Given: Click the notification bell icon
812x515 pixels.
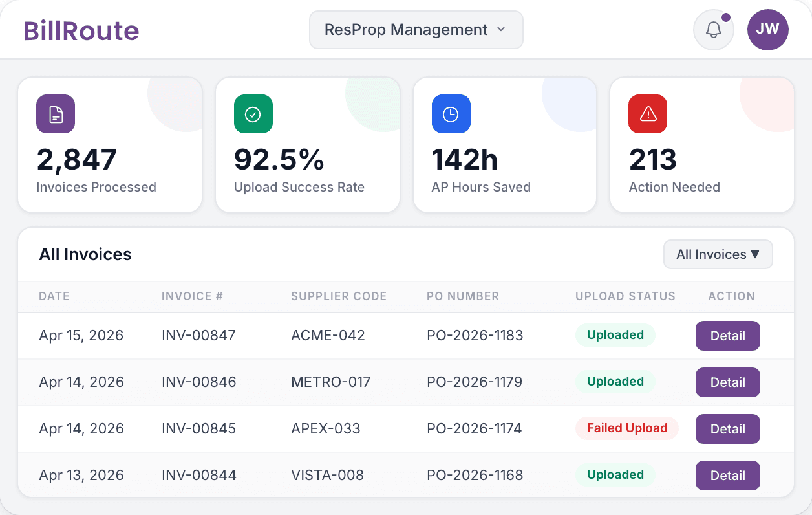Looking at the screenshot, I should (713, 30).
